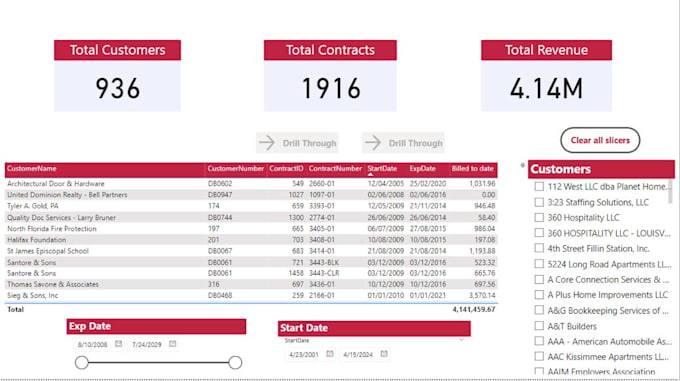The height and width of the screenshot is (381, 680).
Task: Select the Total Contracts card showing 1916
Action: 330,76
